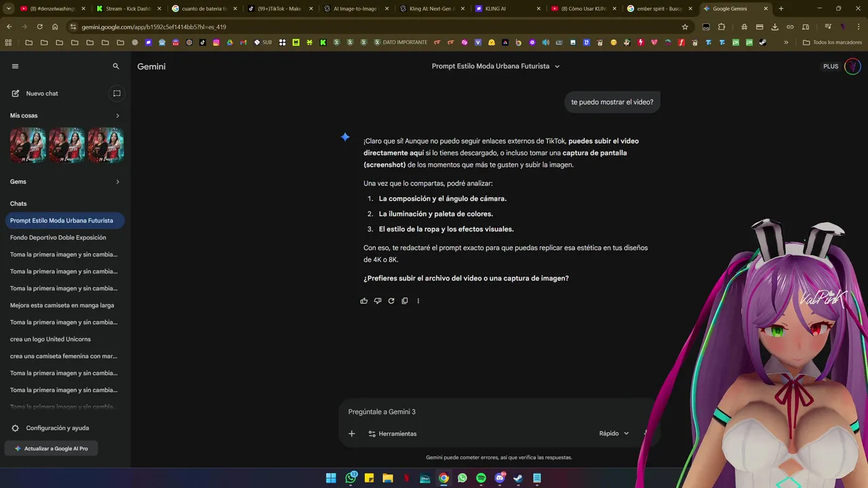This screenshot has height=488, width=868.
Task: Select chat Prompt Estilo Moda Urbana Futurista
Action: (x=64, y=220)
